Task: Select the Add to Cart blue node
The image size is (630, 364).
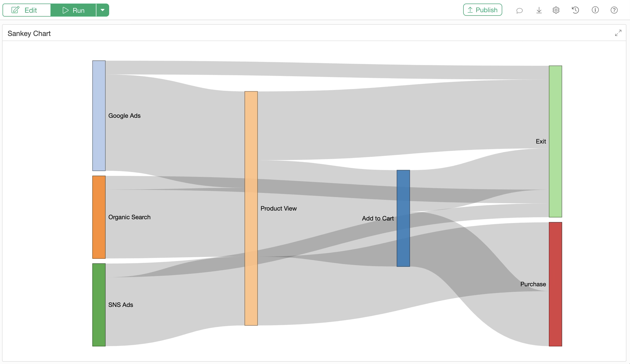Action: coord(403,218)
